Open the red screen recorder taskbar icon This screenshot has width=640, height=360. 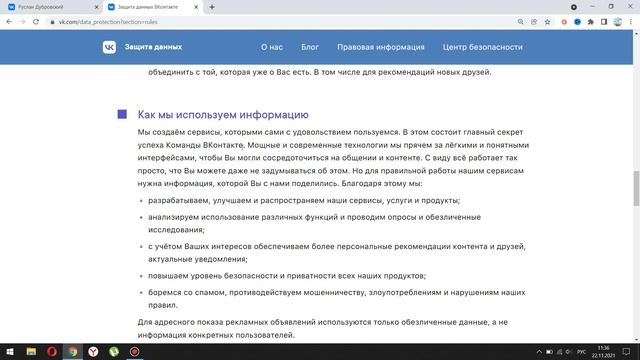click(x=135, y=351)
